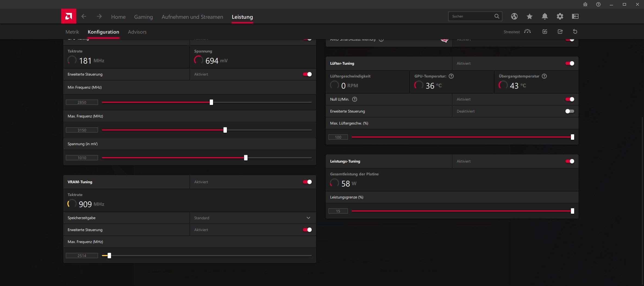The width and height of the screenshot is (644, 286).
Task: Click the voltage reading 694 mV
Action: pos(217,60)
